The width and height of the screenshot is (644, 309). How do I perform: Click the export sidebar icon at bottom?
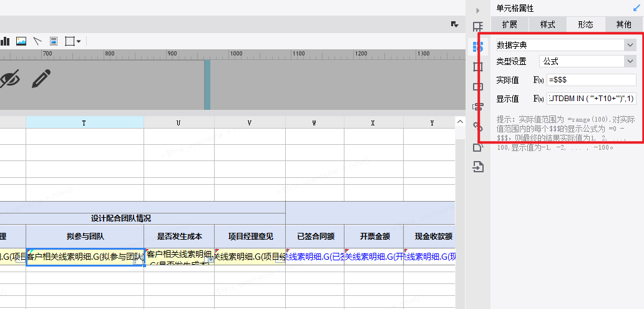478,167
